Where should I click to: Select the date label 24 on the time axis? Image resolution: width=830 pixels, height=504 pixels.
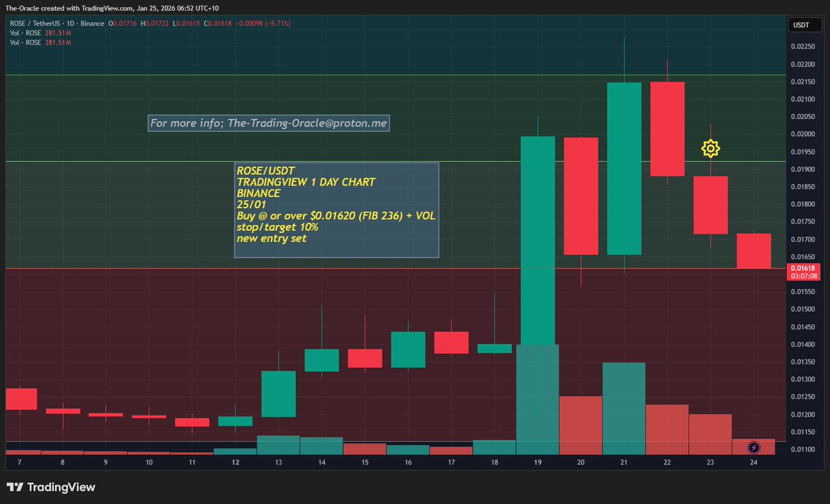tap(753, 463)
